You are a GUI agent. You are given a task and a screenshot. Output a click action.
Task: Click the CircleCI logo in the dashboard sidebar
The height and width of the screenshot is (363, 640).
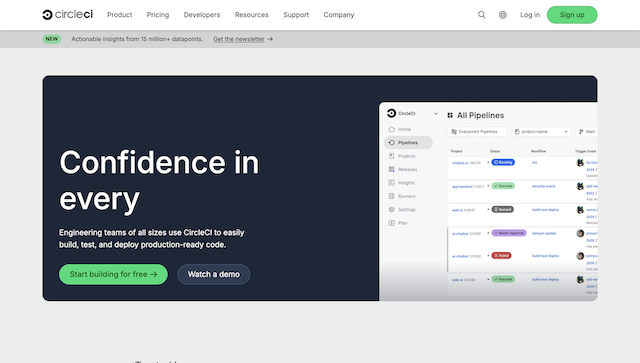(x=391, y=113)
